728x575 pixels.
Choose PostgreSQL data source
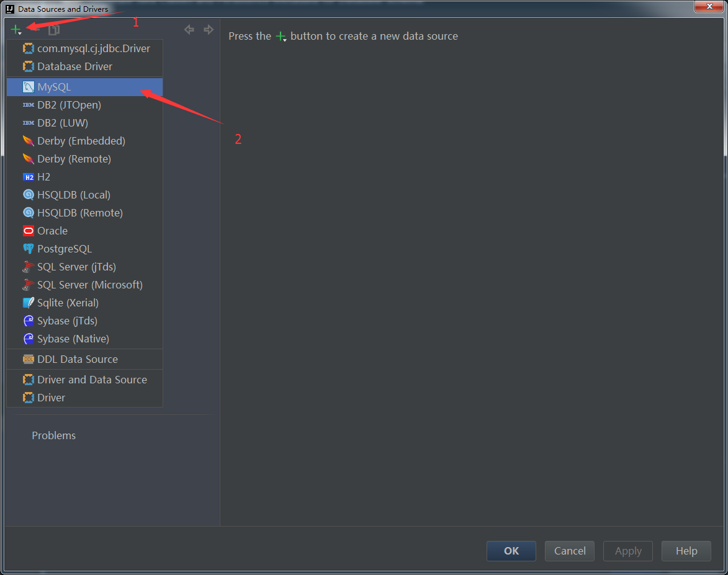coord(85,249)
